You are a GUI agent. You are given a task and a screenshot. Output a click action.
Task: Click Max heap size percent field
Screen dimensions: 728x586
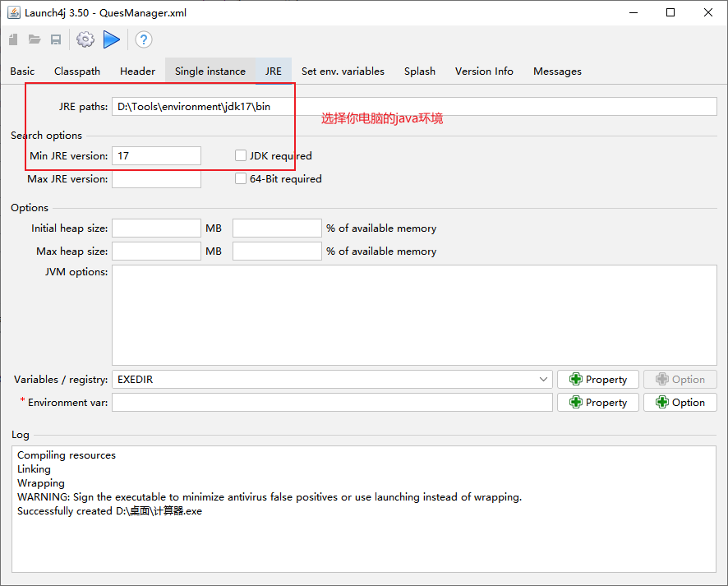(x=277, y=251)
